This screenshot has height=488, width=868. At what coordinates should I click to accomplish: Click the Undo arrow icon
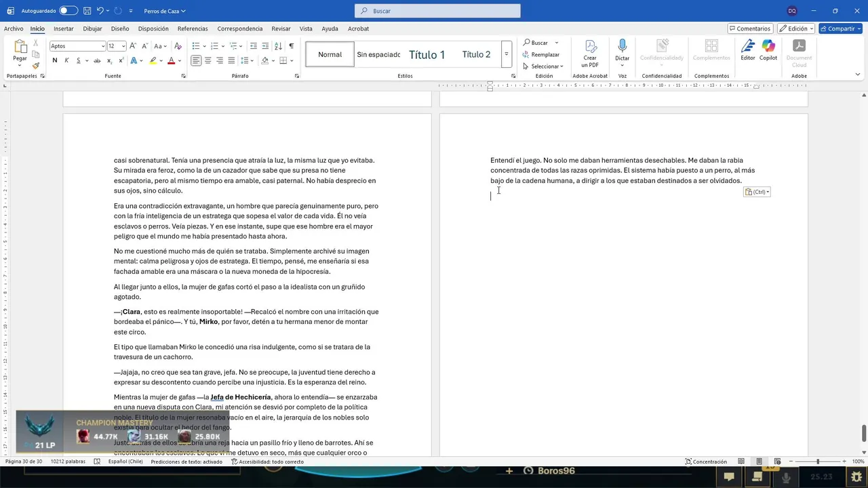pos(100,11)
